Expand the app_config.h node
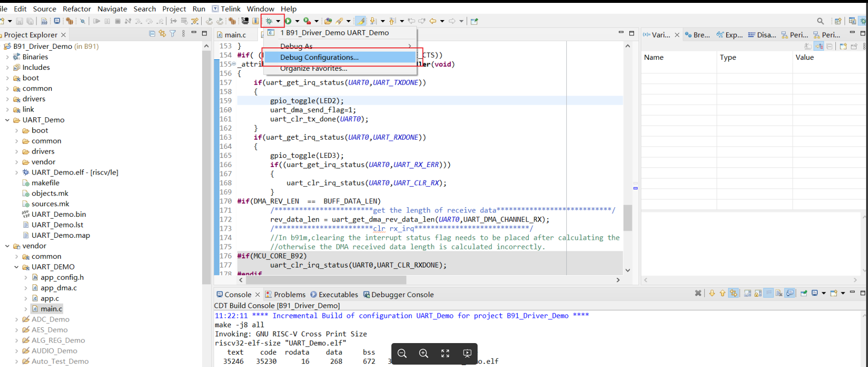 click(25, 278)
